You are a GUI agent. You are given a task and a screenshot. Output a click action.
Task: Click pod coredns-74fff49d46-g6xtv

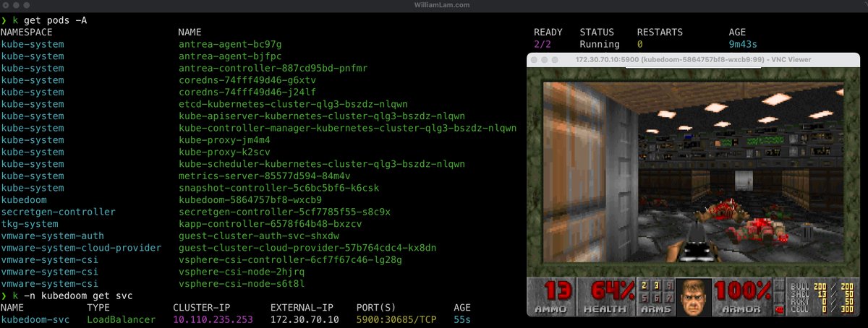click(x=247, y=80)
